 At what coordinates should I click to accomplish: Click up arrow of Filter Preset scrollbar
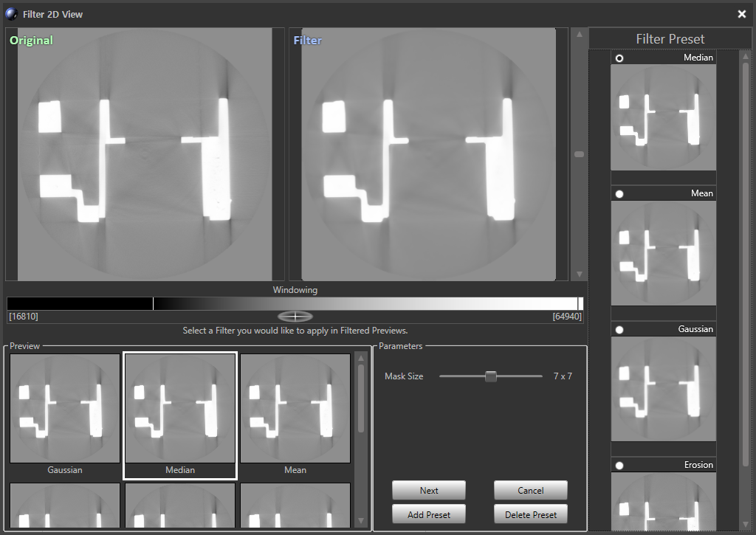pyautogui.click(x=746, y=55)
